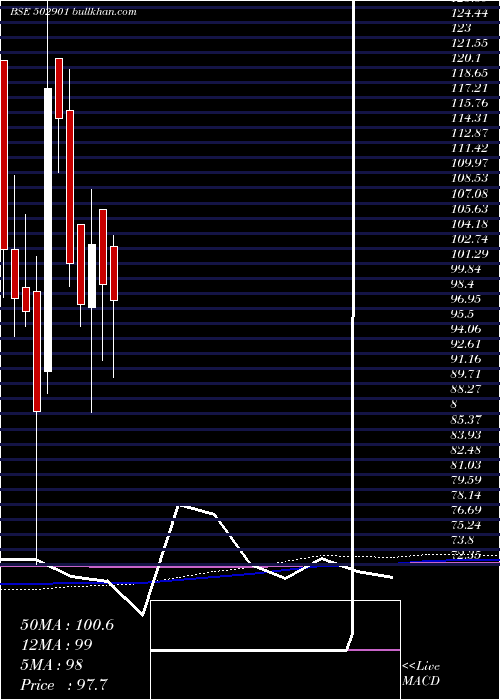The width and height of the screenshot is (500, 700).
Task: Click the 79.59 price axis label
Action: pyautogui.click(x=466, y=479)
